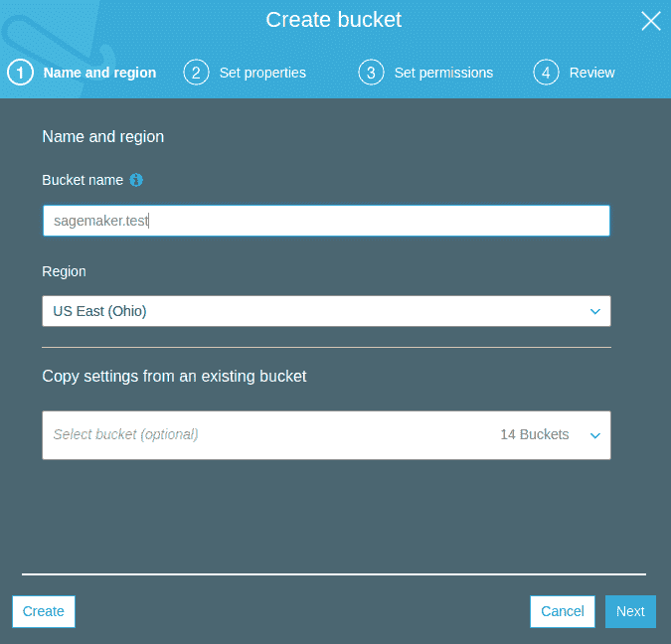The height and width of the screenshot is (644, 671).
Task: Click the step 4 circle icon
Action: 546,73
